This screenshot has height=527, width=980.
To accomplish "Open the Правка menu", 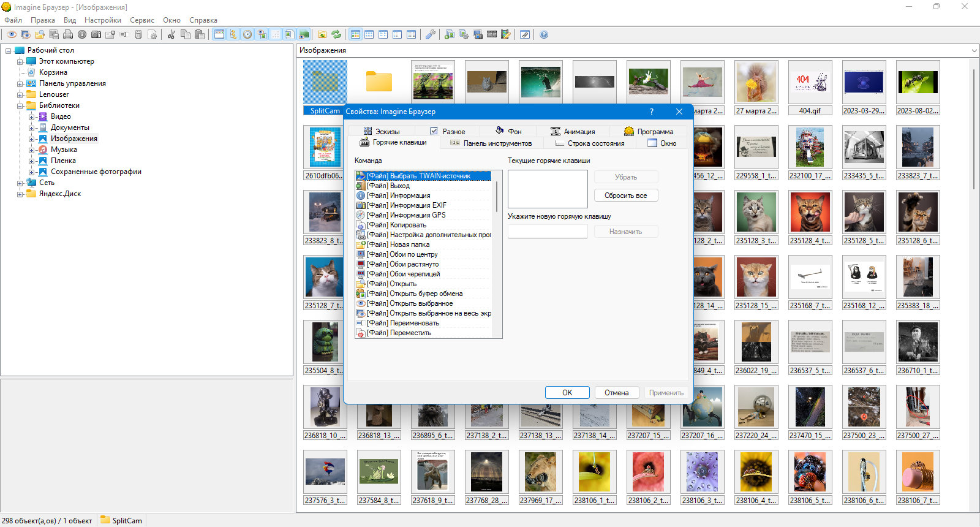I will tap(43, 20).
